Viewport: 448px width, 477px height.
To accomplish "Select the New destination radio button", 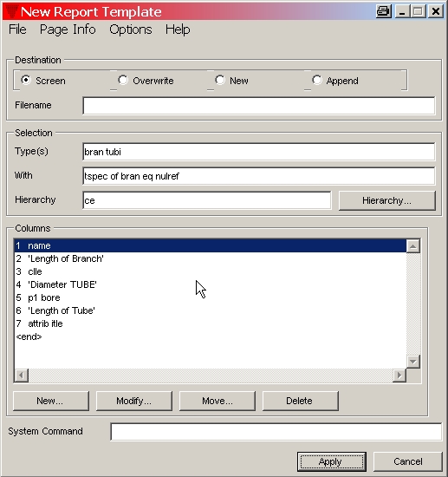I will (220, 81).
